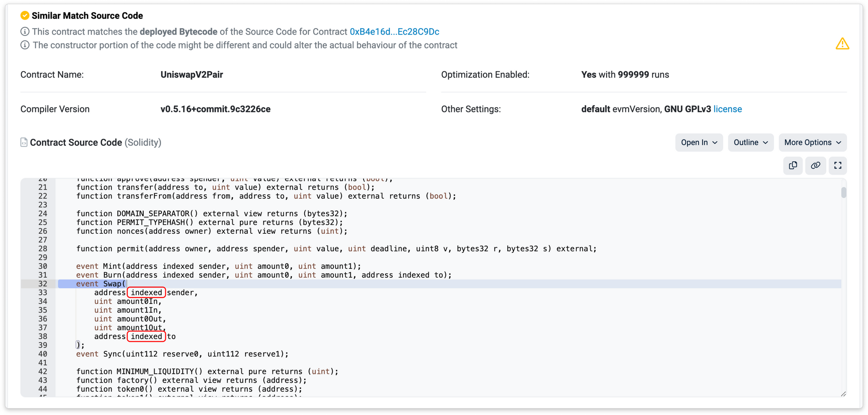This screenshot has height=415, width=868.
Task: Copy the contract source code to clipboard
Action: pos(793,166)
